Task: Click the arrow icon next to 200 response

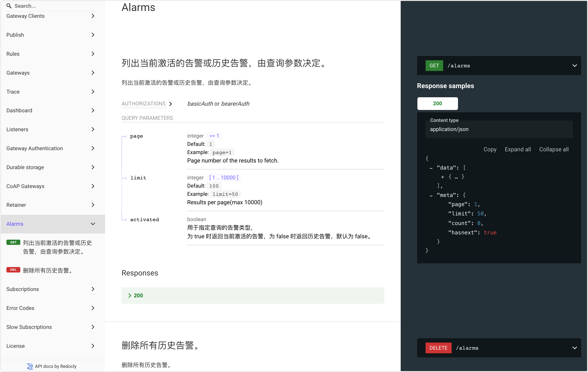Action: click(x=130, y=295)
